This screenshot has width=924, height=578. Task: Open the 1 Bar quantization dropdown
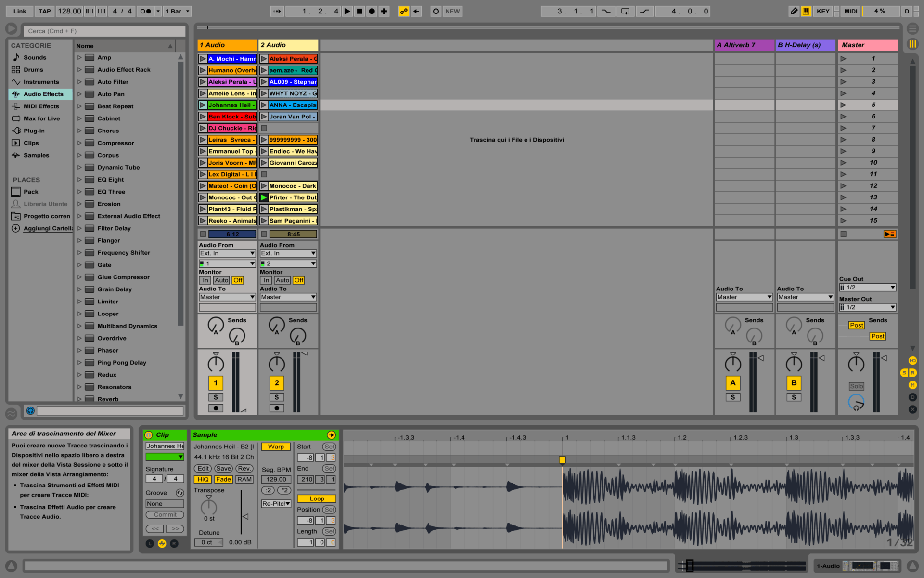pos(177,11)
